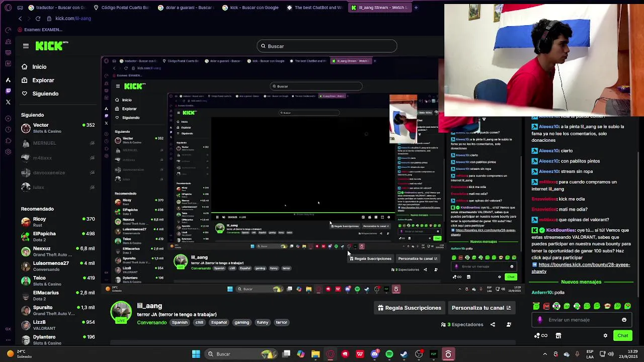Viewport: 644px width, 362px height.
Task: Open recommended channel LizzB
Action: point(58,325)
